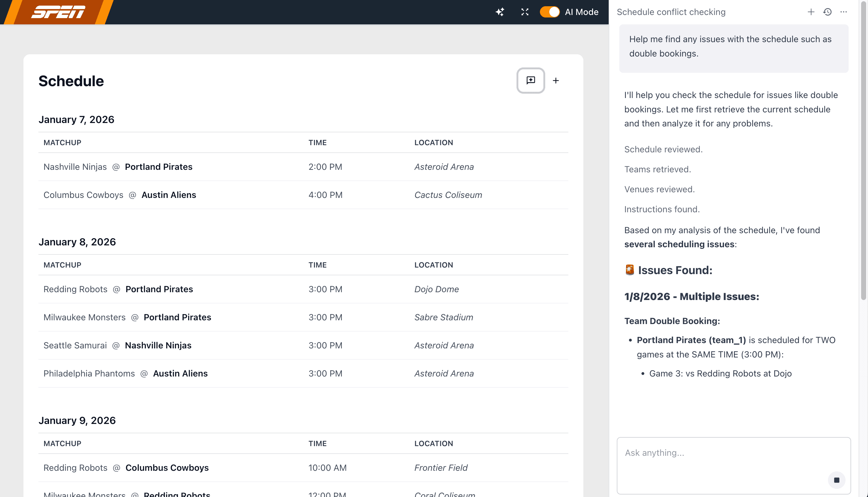Click the Redding Robots @ Columbus Cowboys game
Screen dimensions: 868x497
[126, 468]
